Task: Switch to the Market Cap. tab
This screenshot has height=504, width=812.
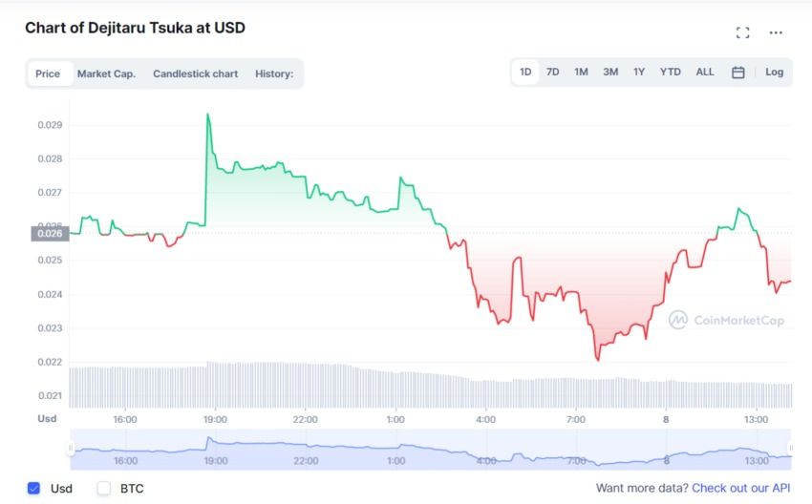Action: (x=106, y=73)
